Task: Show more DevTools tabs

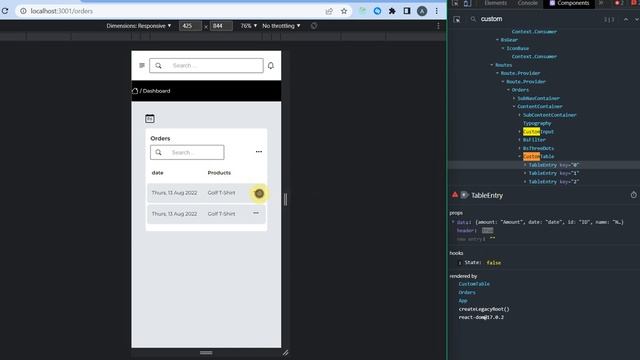Action: 601,3
